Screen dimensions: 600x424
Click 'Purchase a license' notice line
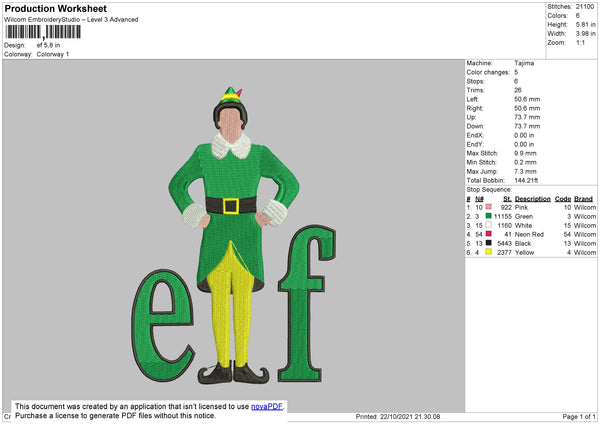coord(116,416)
